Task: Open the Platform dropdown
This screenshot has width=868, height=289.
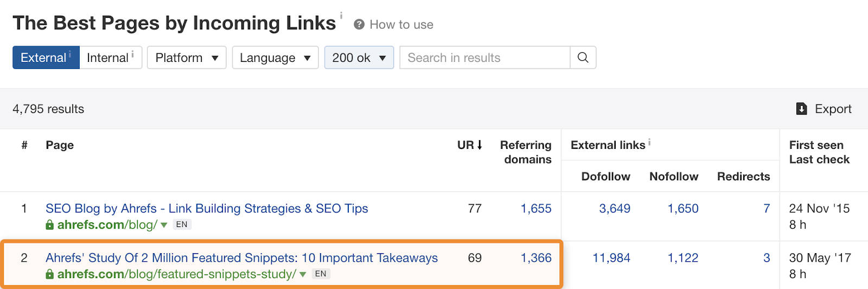Action: (x=187, y=58)
